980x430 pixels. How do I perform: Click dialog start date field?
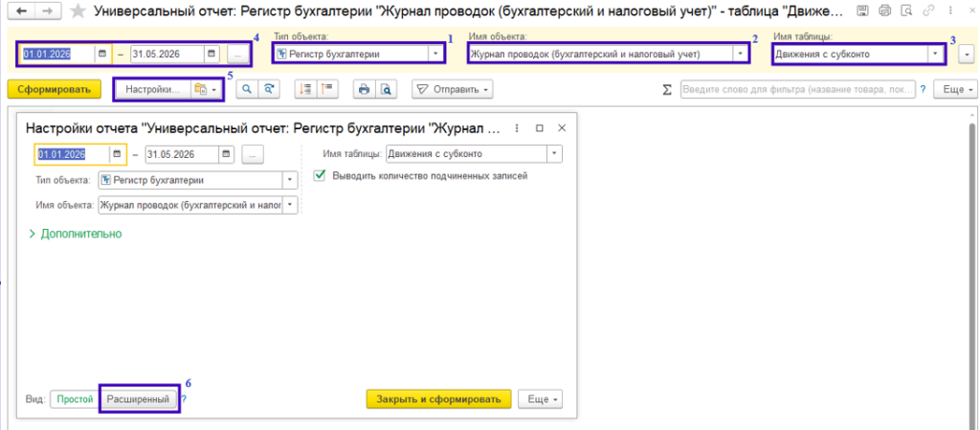[x=73, y=154]
